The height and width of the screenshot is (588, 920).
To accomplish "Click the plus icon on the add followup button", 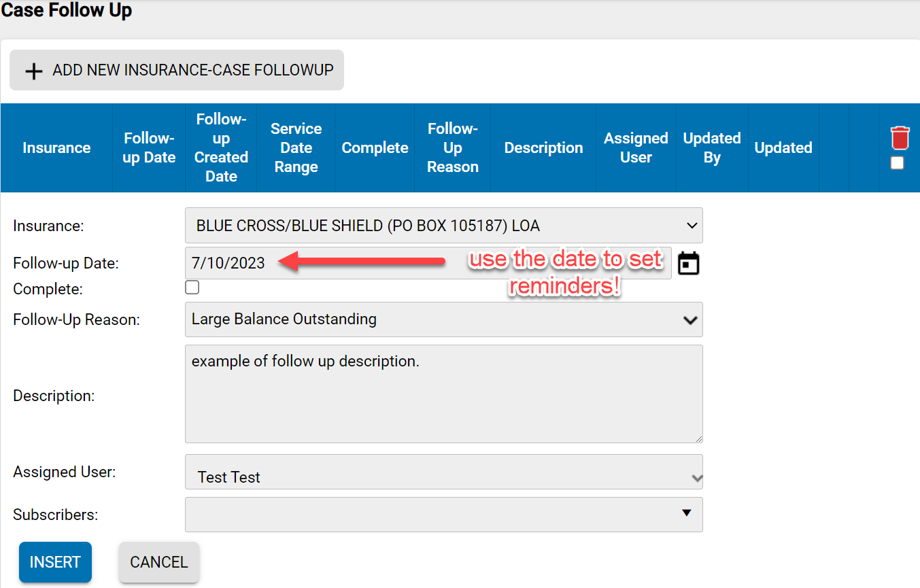I will (33, 71).
